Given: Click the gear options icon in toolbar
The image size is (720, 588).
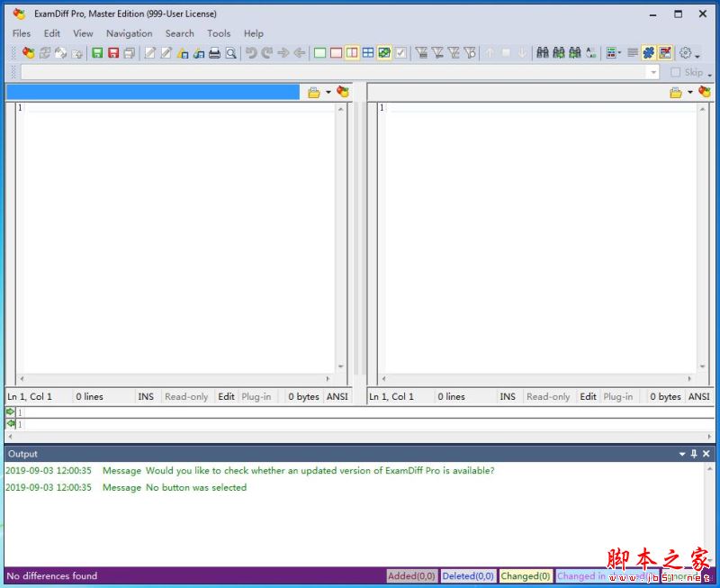Looking at the screenshot, I should [x=686, y=53].
